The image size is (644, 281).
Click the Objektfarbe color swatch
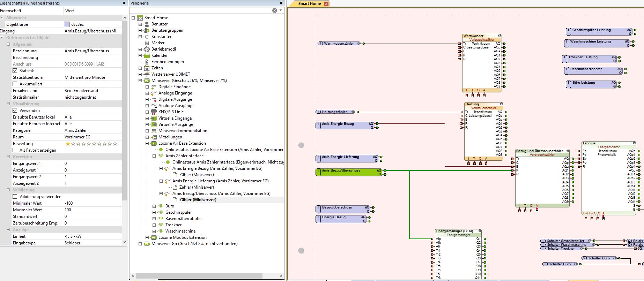67,24
